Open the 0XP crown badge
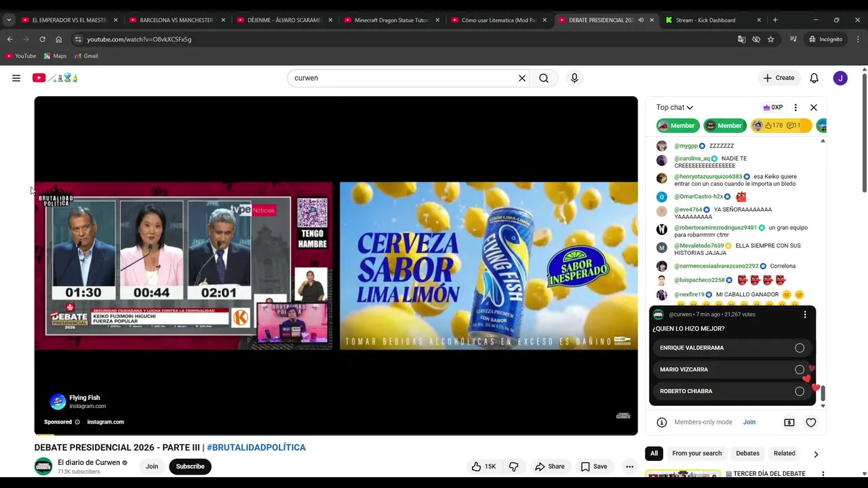The height and width of the screenshot is (488, 868). 773,107
